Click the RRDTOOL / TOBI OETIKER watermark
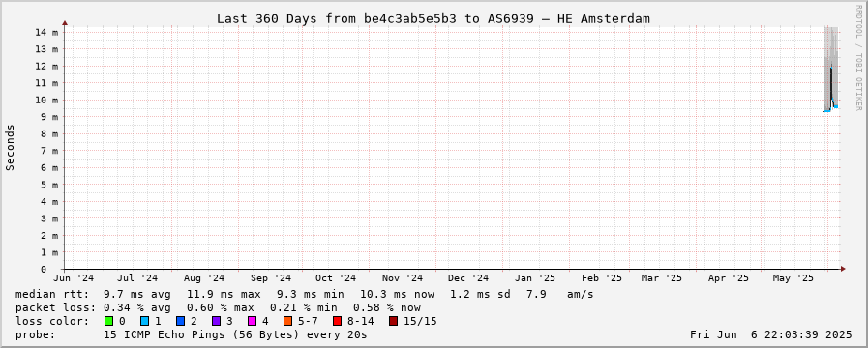 click(x=858, y=58)
